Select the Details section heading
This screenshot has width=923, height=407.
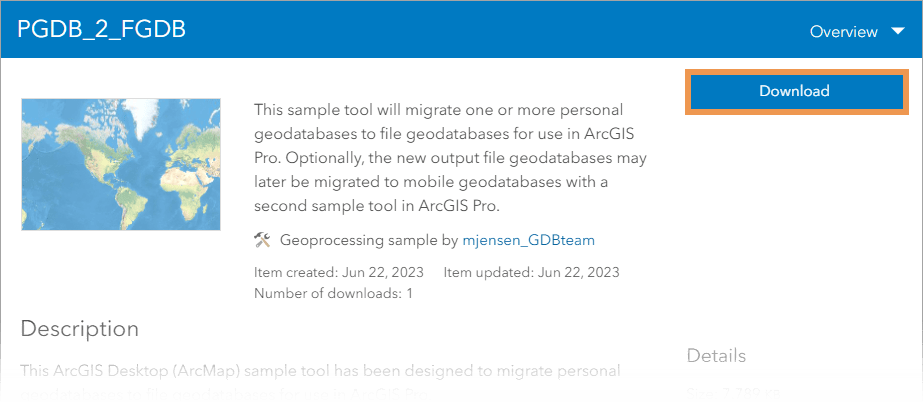click(716, 356)
